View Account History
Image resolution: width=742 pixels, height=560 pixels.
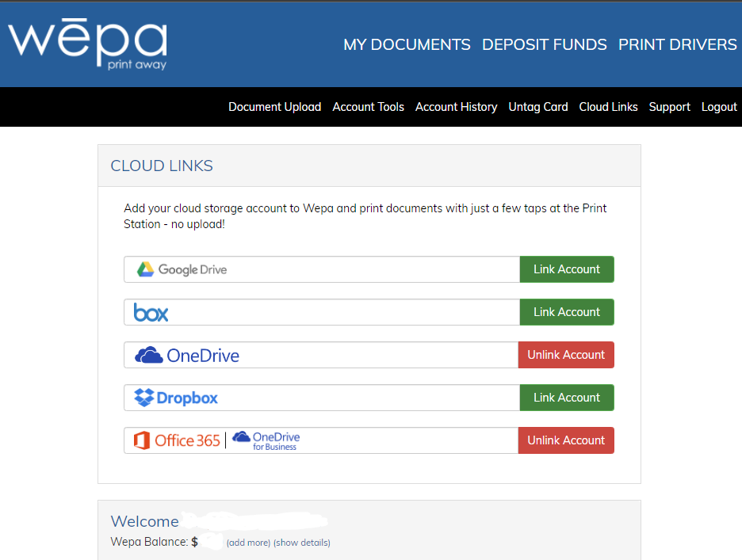click(x=456, y=107)
